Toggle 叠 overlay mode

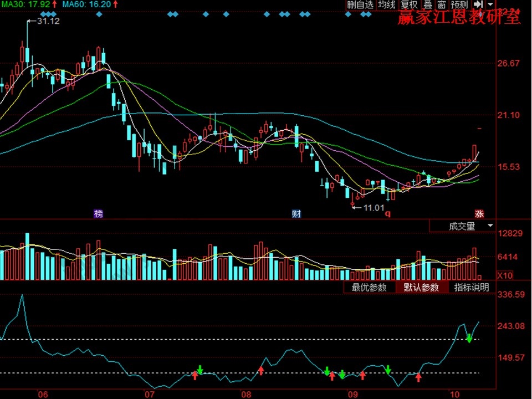[x=427, y=5]
